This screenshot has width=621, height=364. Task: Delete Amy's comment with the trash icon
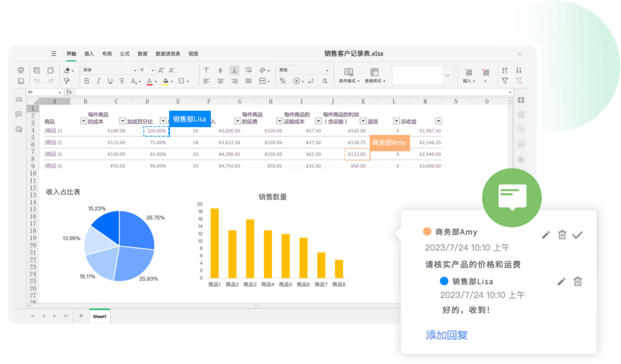pos(562,234)
